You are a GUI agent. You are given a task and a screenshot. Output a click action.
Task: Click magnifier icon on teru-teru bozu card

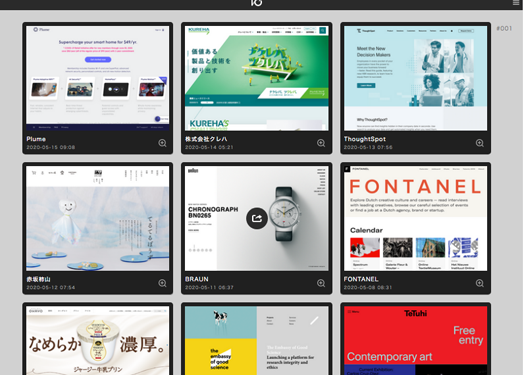tap(162, 283)
